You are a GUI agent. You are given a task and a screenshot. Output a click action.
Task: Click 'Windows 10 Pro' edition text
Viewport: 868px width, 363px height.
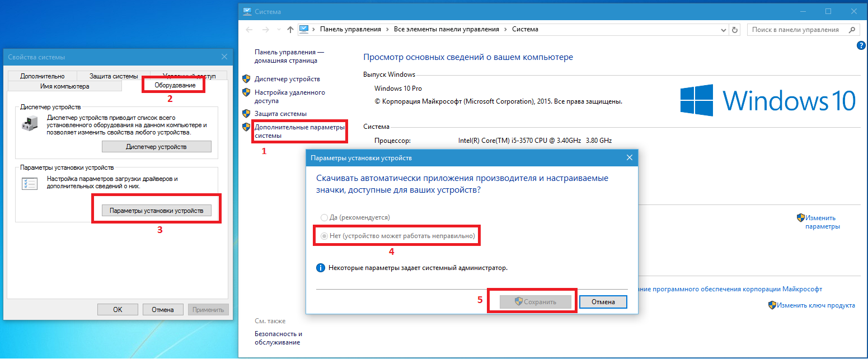coord(398,89)
